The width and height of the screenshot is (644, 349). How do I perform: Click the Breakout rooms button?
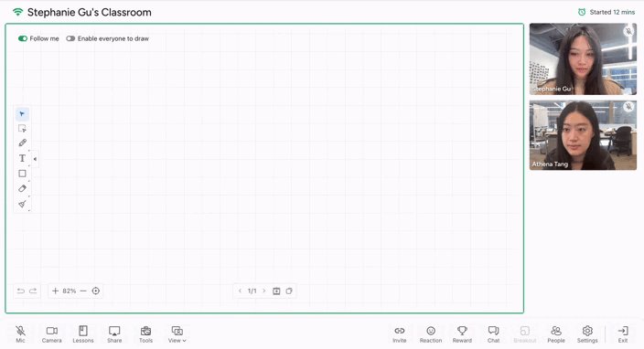click(525, 333)
